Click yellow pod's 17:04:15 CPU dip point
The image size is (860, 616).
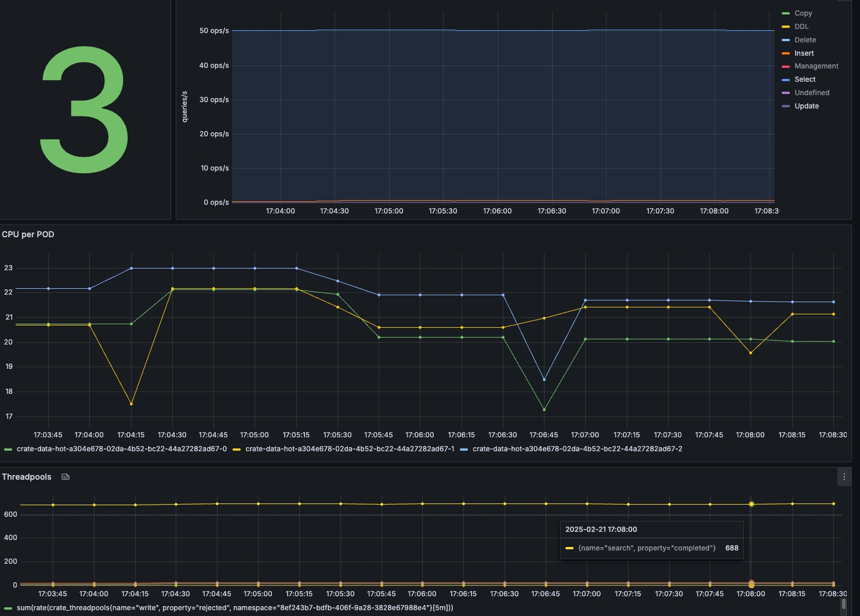131,404
